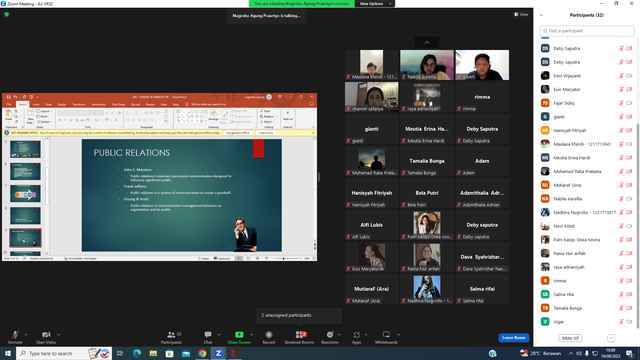
Task: Click the Windows Start button
Action: point(8,353)
